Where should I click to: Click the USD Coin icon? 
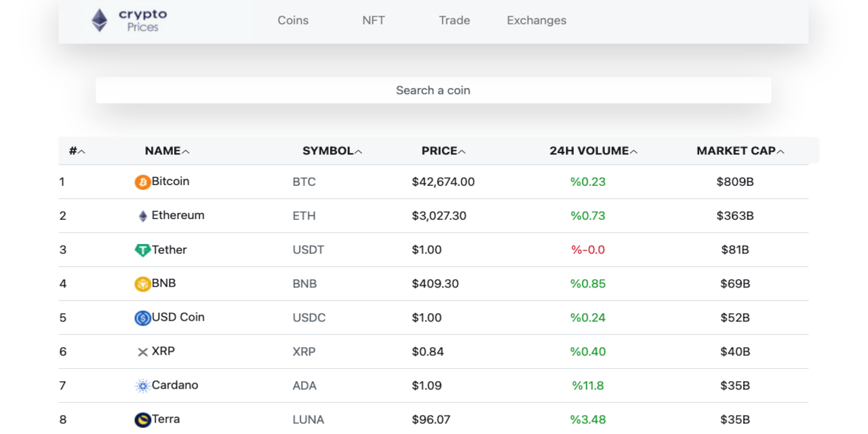tap(142, 318)
